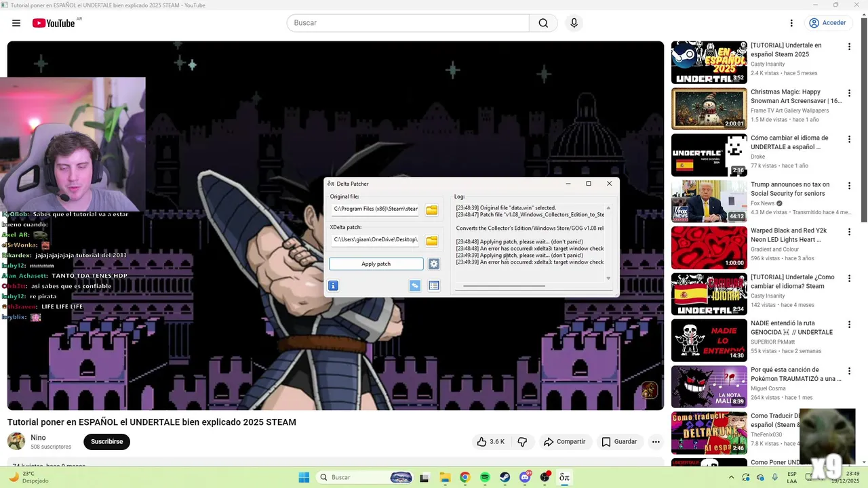Screen dimensions: 868x488
Task: Open '[TUTORIAL] Undertale ¿Como cambiar el idioma?' title
Action: click(793, 281)
